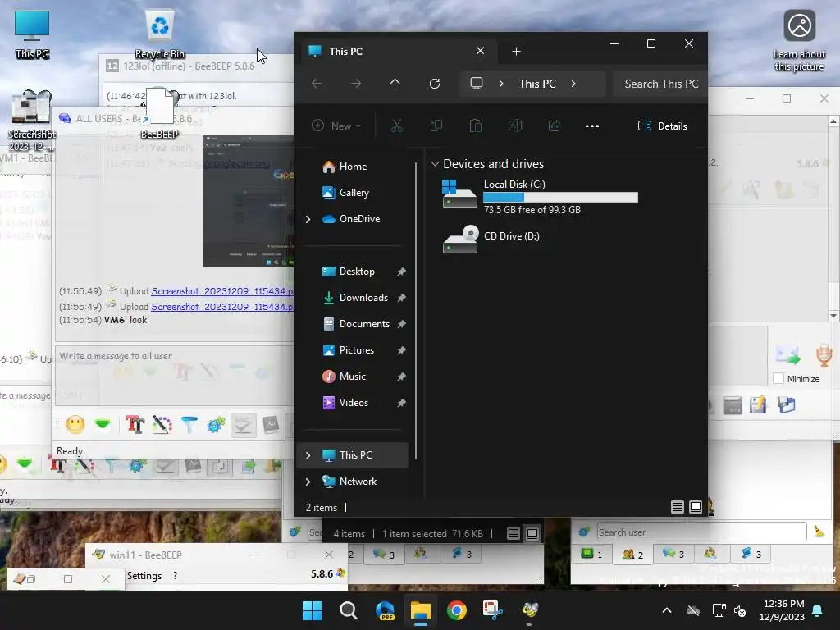840x630 pixels.
Task: Click the send file envelope icon in BeeBEEP
Action: tap(787, 355)
